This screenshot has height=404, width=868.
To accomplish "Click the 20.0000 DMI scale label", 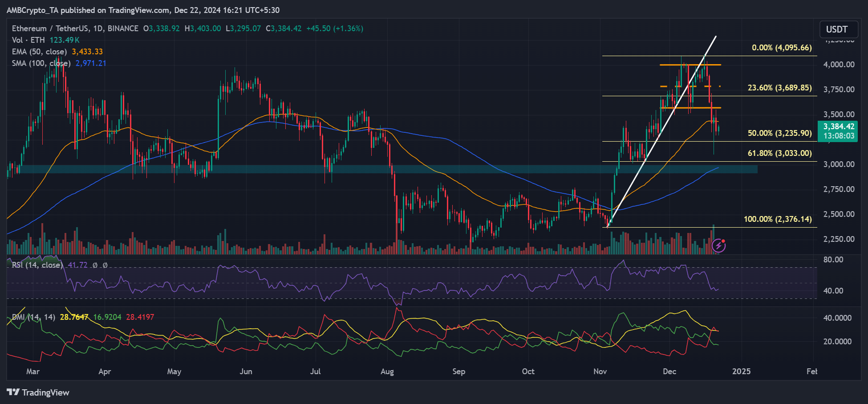I will tap(837, 342).
